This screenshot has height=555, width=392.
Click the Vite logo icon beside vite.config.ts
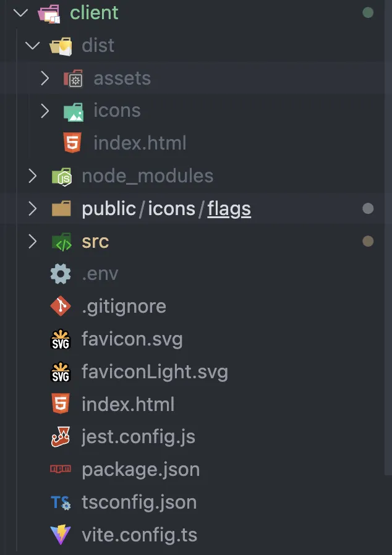coord(61,535)
